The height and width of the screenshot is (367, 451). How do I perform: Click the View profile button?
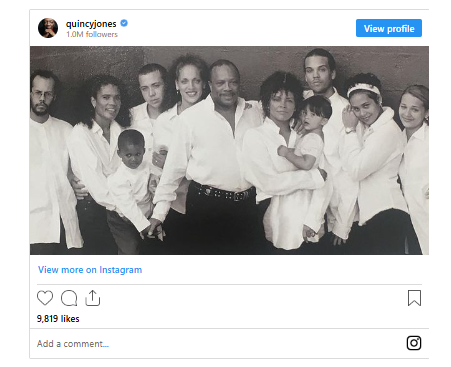tap(389, 28)
